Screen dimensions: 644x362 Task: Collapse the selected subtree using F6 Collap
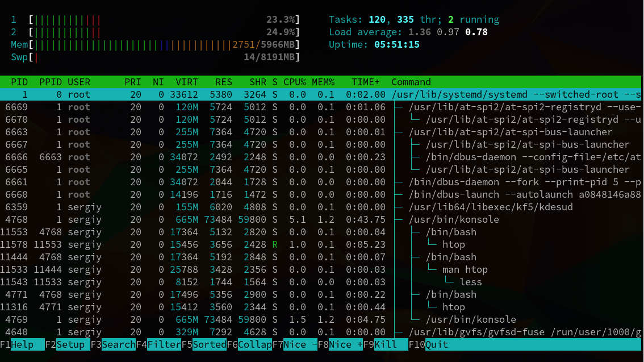(249, 344)
